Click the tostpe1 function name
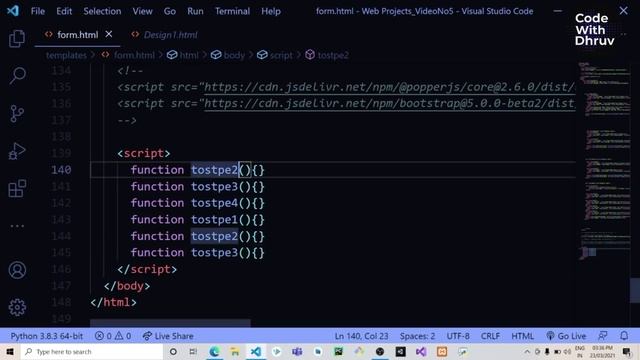The height and width of the screenshot is (360, 640). click(x=214, y=220)
